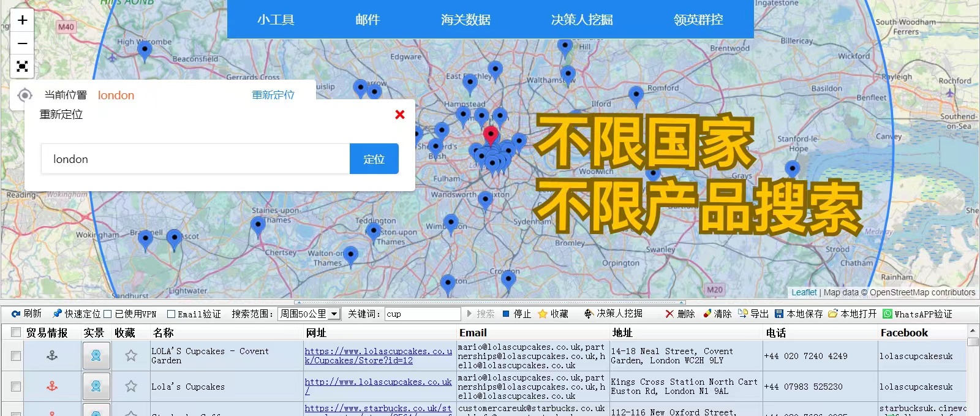The image size is (980, 416).
Task: Open the 小工具 tab
Action: 276,20
